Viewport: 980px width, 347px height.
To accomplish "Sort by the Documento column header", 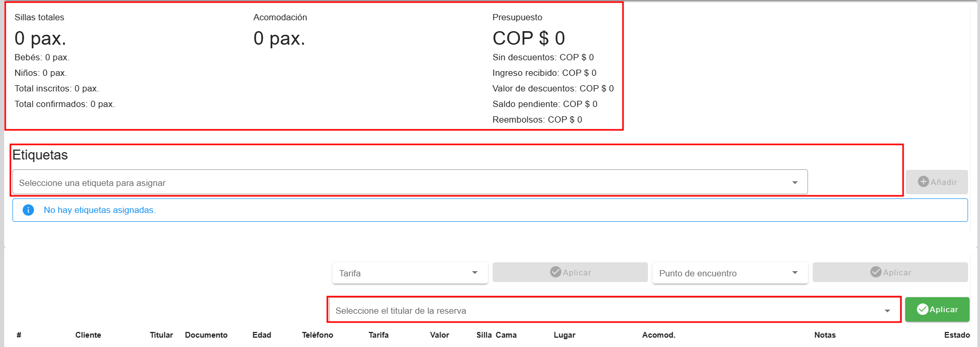I will (206, 335).
